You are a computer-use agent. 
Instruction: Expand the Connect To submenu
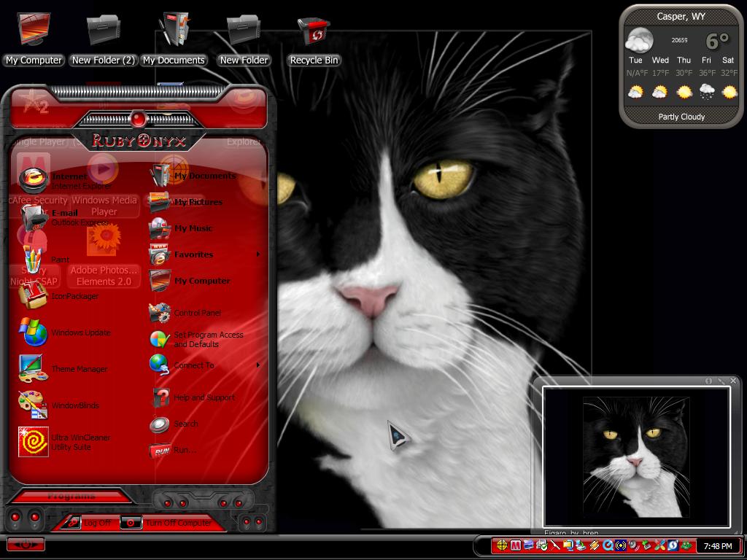pyautogui.click(x=205, y=365)
